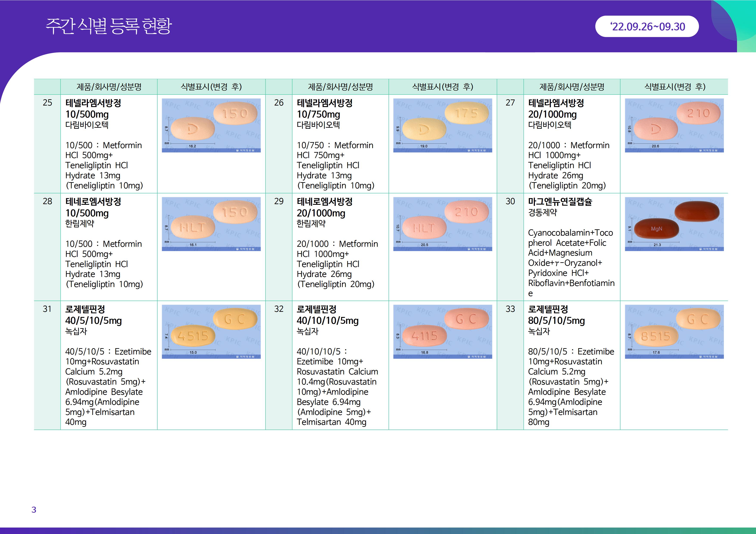Screen dimensions: 756x534
Task: Select the 테넬라엠서방정 20/1000mg pill photo
Action: [x=674, y=125]
